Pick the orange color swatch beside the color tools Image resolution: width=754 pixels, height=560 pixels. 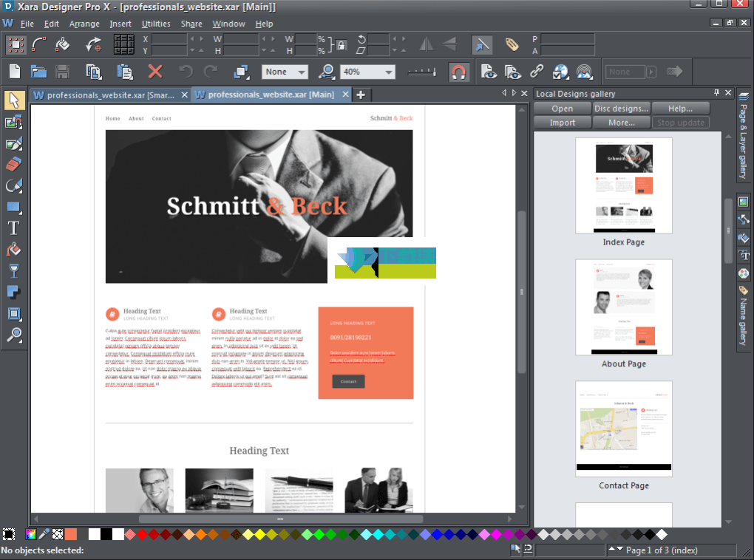[71, 534]
